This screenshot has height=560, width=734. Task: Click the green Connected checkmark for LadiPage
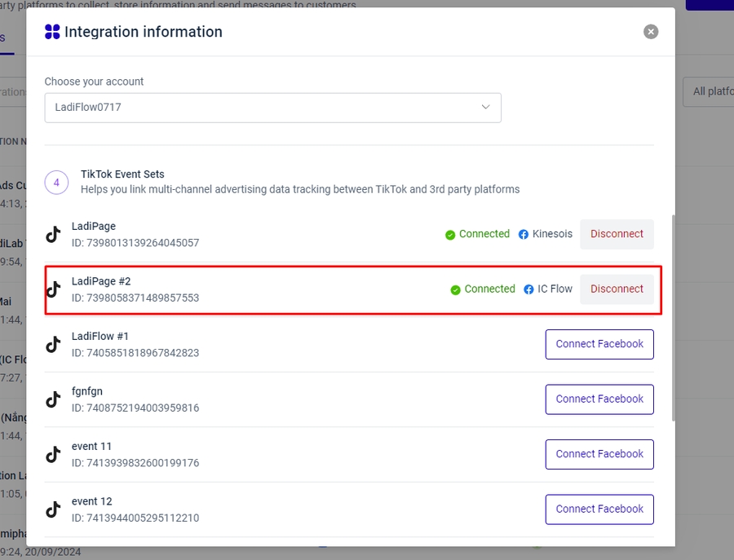[450, 235]
